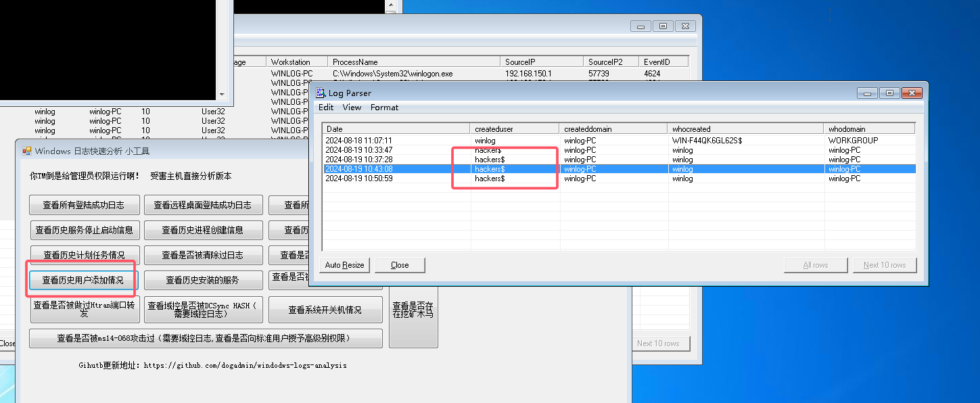Click the 57739 SourceIP2 cell

[599, 73]
